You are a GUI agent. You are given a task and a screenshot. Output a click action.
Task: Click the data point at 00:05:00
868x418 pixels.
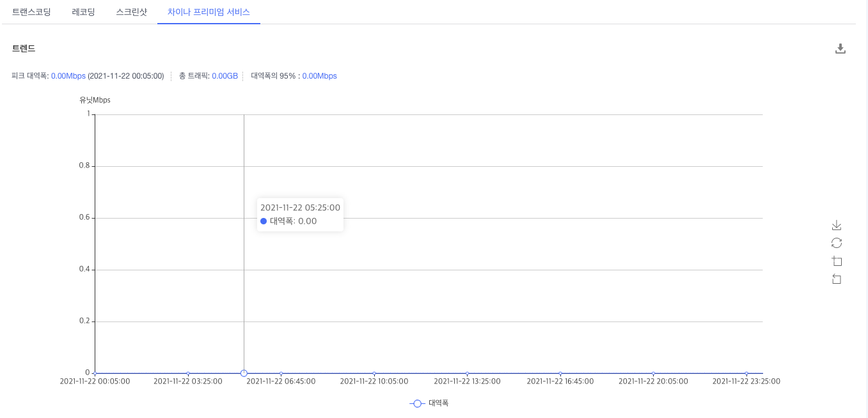pyautogui.click(x=95, y=373)
